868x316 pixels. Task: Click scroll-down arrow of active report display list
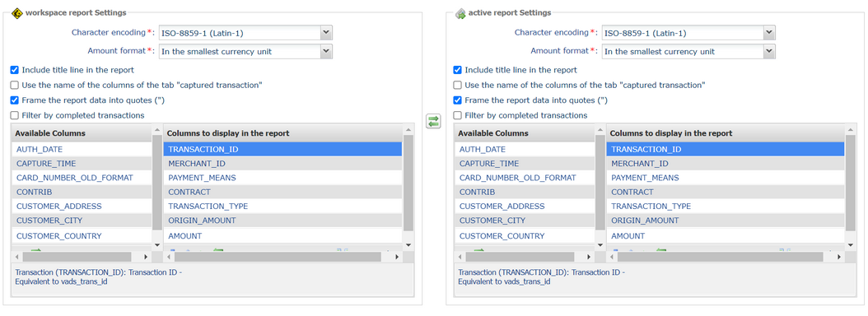coord(851,244)
